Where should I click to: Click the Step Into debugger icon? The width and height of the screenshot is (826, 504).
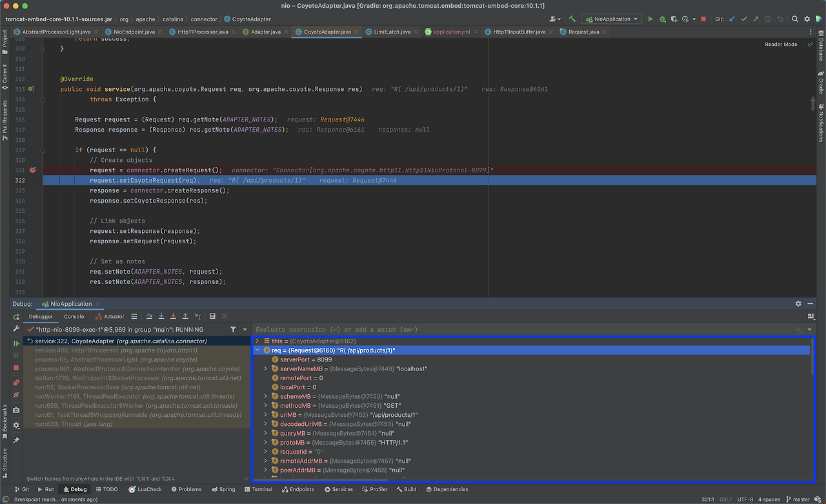coord(161,316)
